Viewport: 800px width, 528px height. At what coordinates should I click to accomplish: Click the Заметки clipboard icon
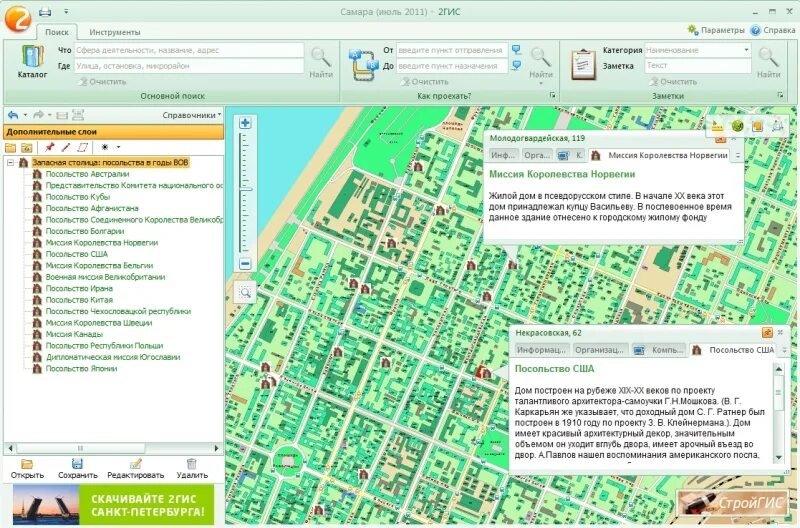584,64
